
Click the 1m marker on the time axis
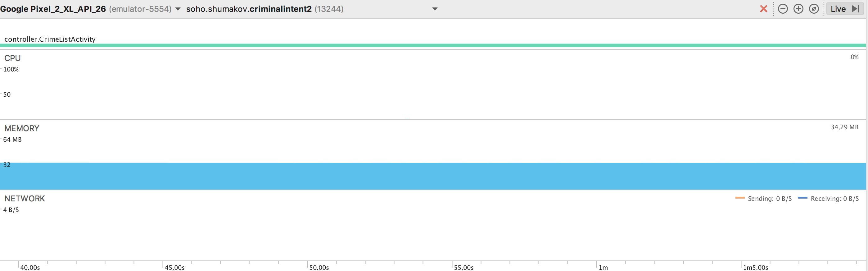(x=603, y=267)
